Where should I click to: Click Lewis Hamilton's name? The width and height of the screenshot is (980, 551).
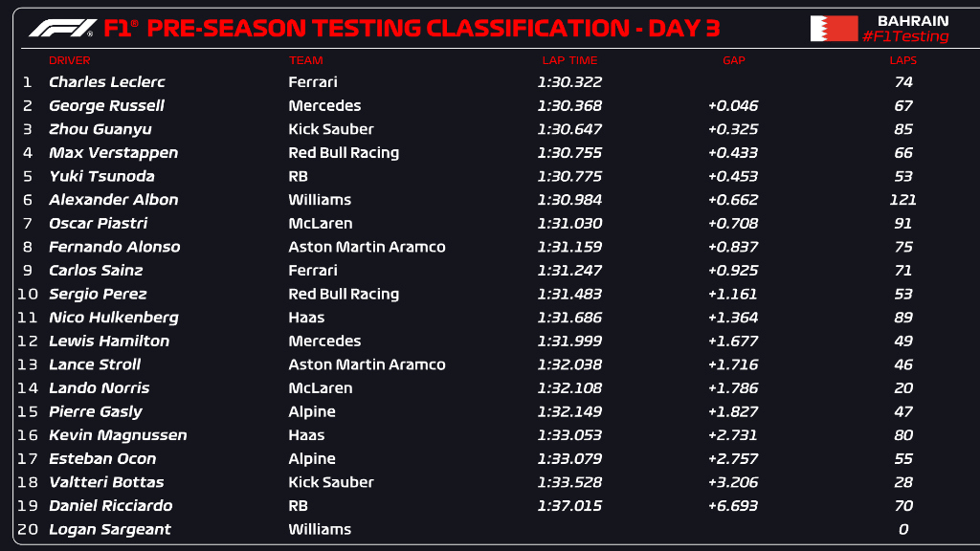tap(109, 341)
